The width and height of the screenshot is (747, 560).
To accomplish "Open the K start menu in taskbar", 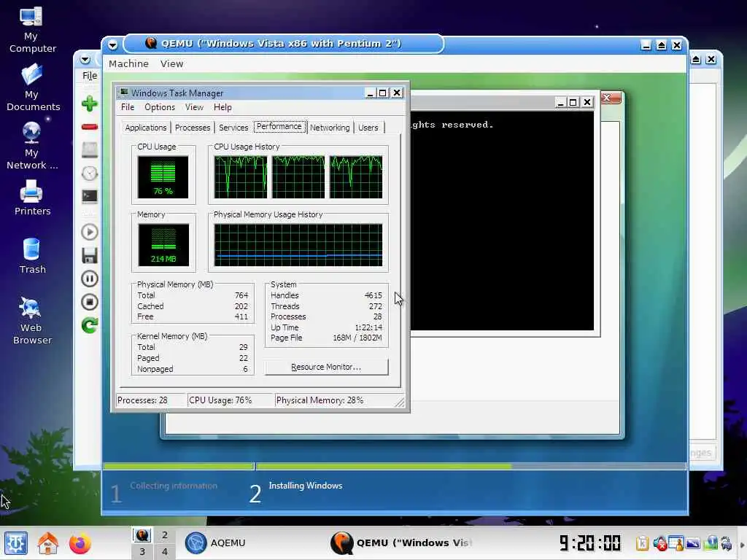I will (x=16, y=543).
